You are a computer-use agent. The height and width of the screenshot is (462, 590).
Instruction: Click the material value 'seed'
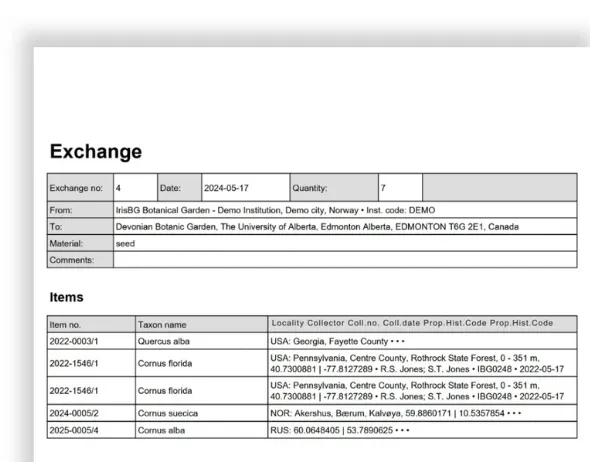click(125, 244)
